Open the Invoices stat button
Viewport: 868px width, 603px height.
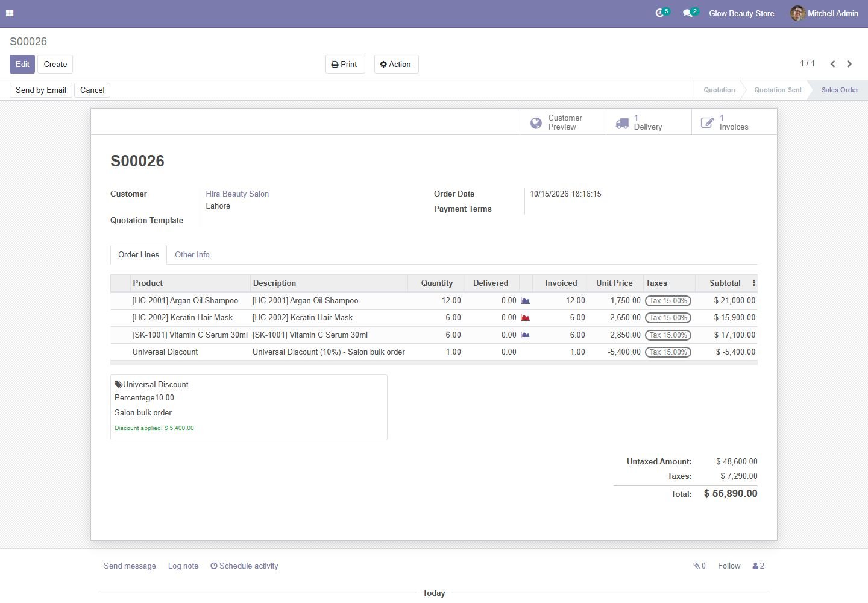point(734,122)
